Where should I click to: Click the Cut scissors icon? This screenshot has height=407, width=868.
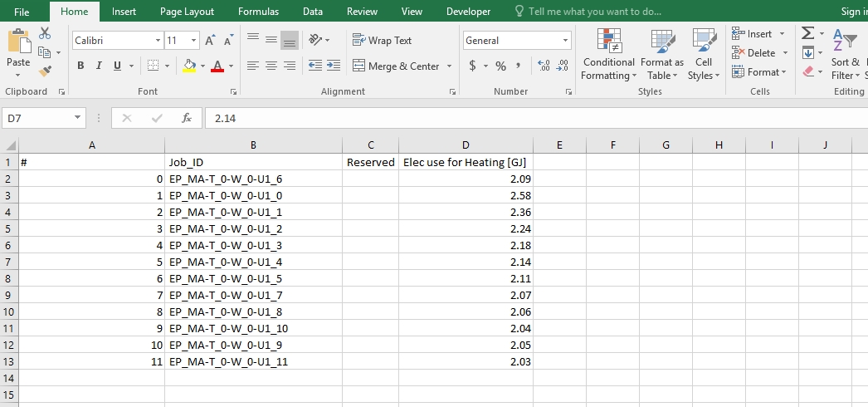[x=45, y=33]
